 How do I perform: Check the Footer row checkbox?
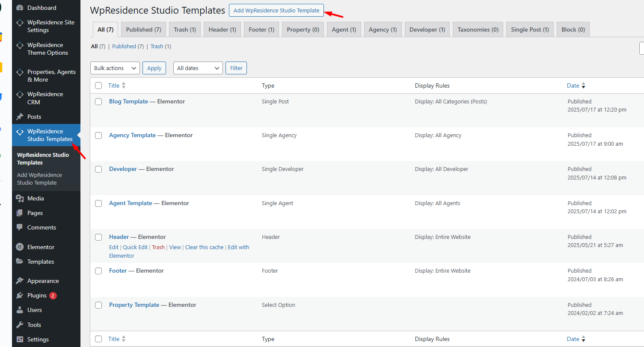[98, 271]
